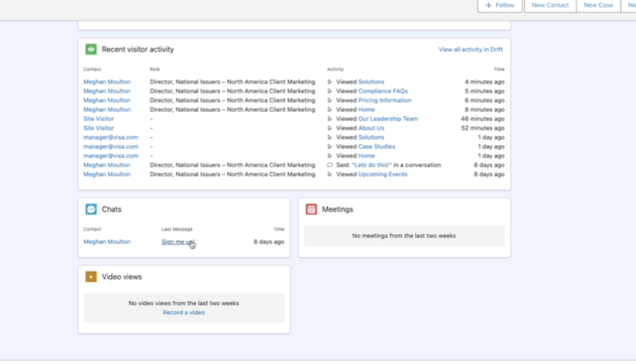The image size is (636, 364).
Task: Click the green eye Recent visitor activity icon
Action: (x=91, y=49)
